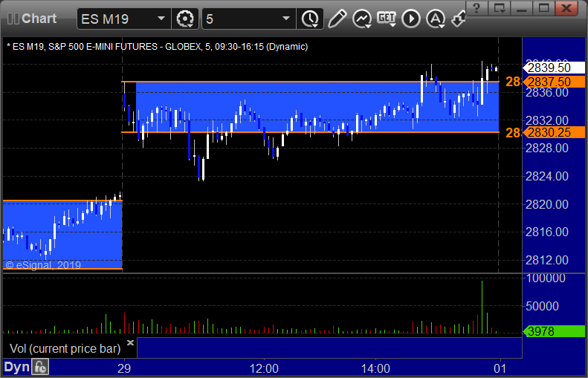Viewport: 588px width, 378px height.
Task: Expand the interval 5 dropdown arrow
Action: pos(286,19)
